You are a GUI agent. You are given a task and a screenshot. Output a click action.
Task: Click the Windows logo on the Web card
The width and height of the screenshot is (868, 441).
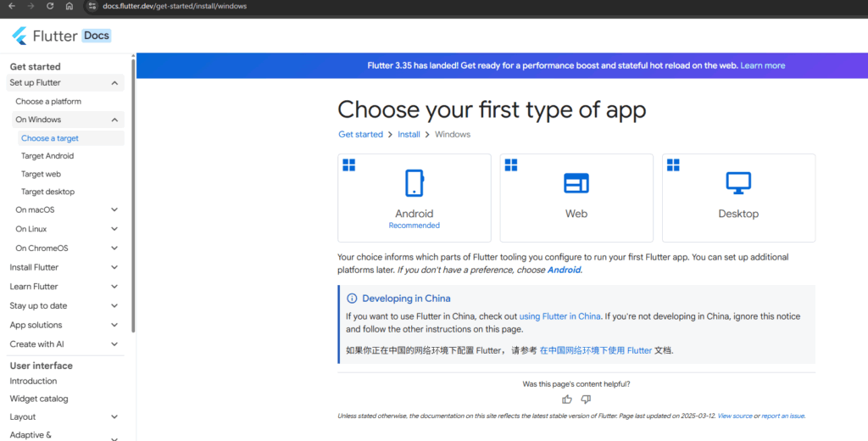point(511,165)
